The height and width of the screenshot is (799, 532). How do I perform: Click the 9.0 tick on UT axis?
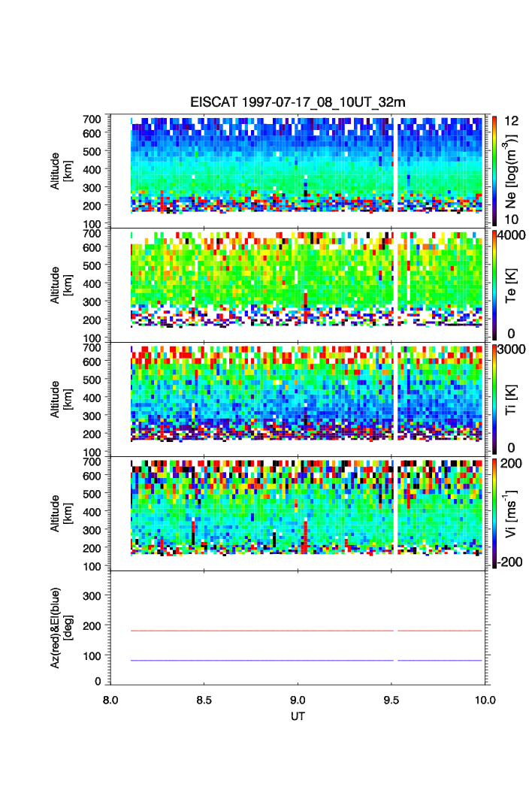click(298, 700)
